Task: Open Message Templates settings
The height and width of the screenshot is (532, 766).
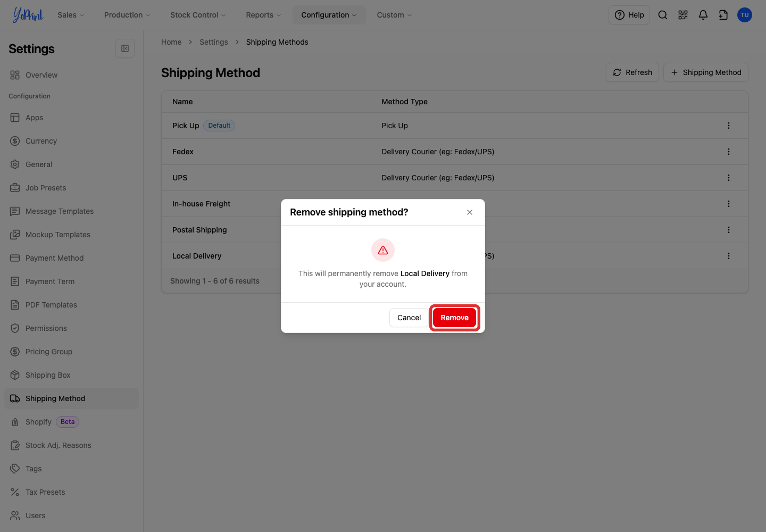Action: tap(71, 211)
